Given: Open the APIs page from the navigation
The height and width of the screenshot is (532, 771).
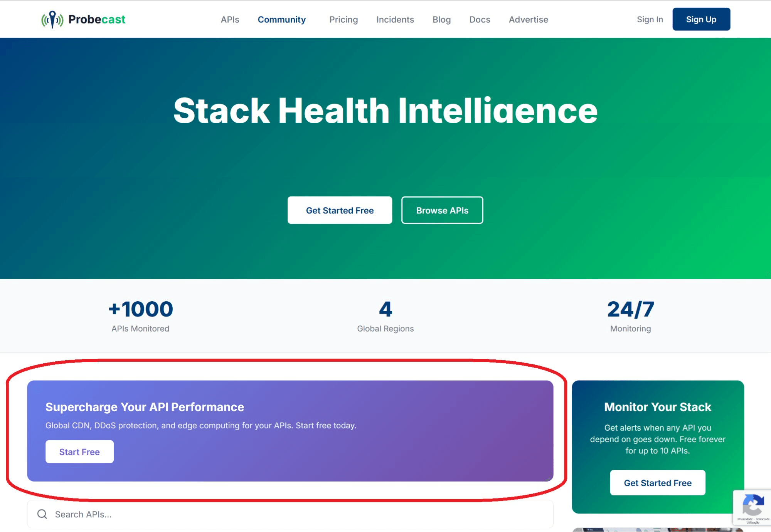Looking at the screenshot, I should (x=229, y=19).
